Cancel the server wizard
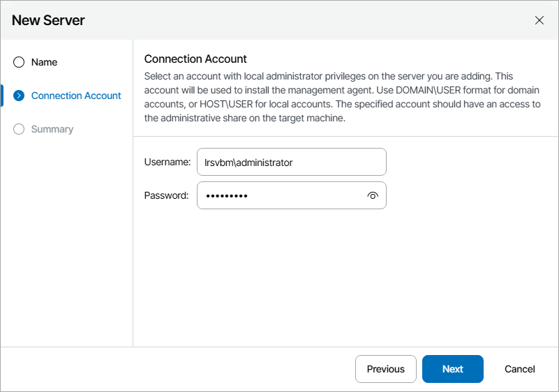Screen dimensions: 559x392 [x=520, y=369]
